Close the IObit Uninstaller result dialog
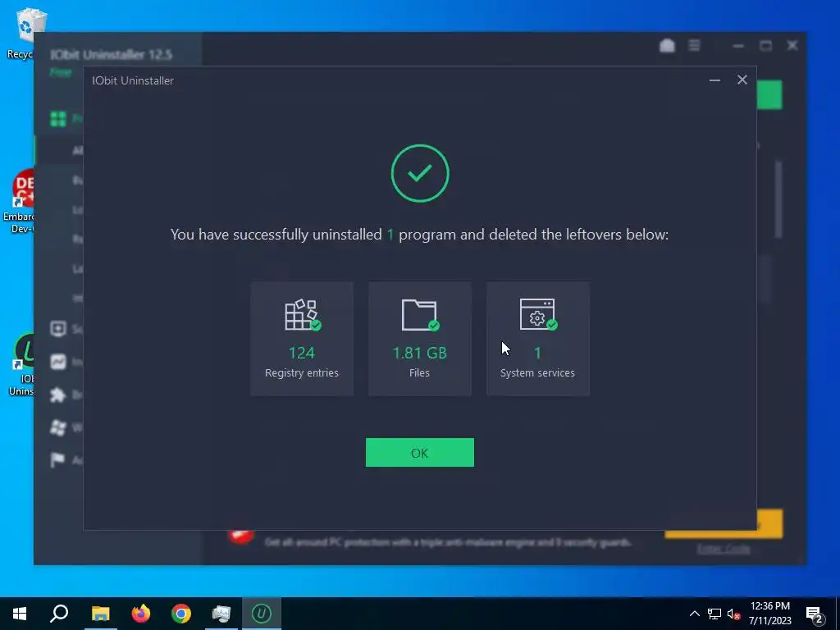This screenshot has height=630, width=840. pos(742,80)
